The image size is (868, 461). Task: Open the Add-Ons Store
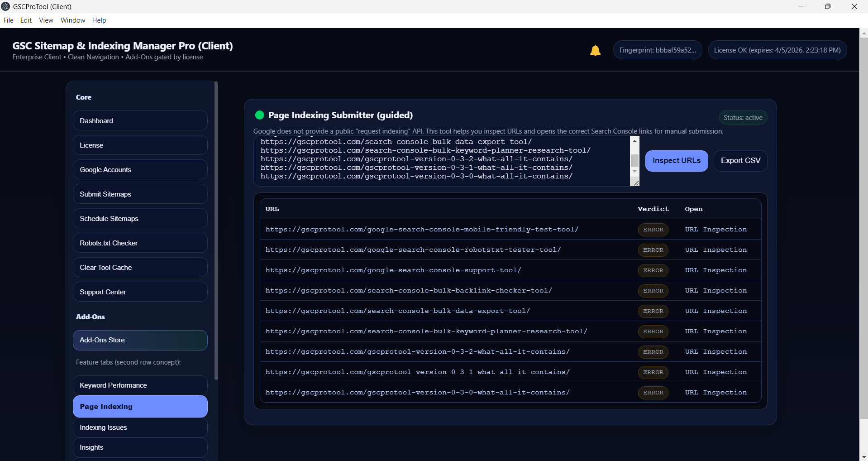click(x=140, y=340)
